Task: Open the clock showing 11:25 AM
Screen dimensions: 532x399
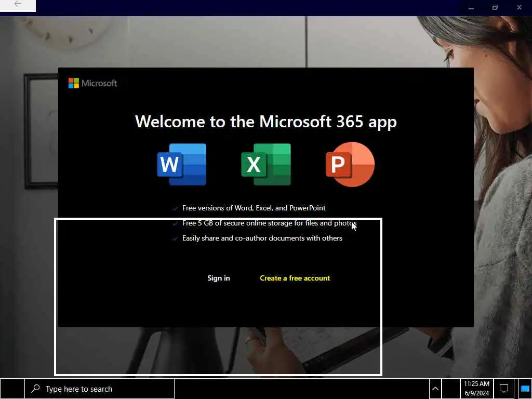Action: [x=477, y=389]
